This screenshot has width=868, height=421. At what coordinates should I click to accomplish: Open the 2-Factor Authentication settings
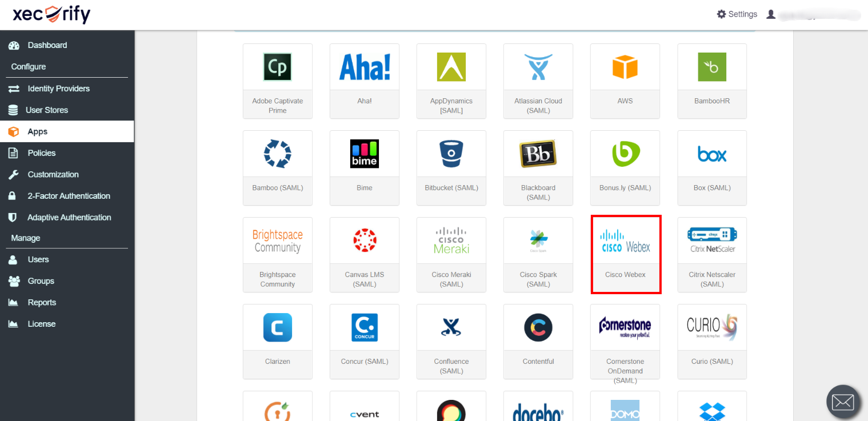click(69, 195)
